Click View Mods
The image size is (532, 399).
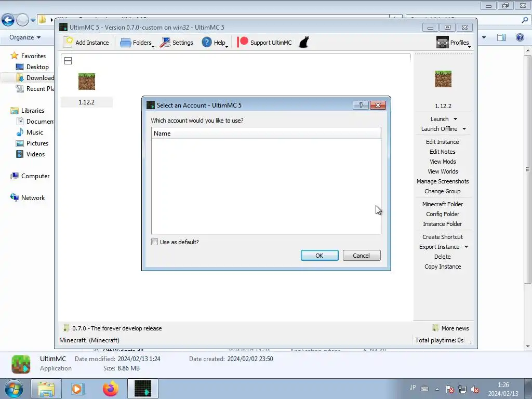coord(443,162)
